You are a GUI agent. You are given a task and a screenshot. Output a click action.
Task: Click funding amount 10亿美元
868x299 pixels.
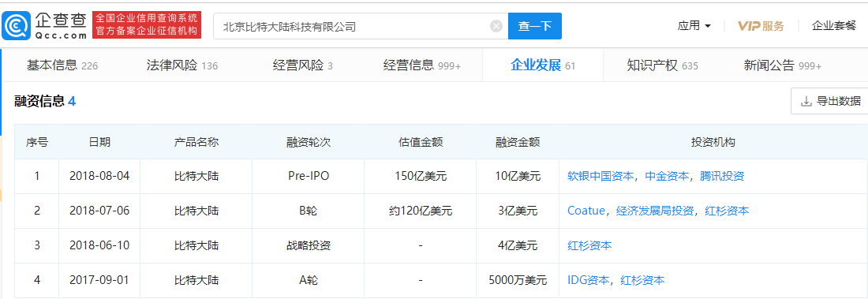tap(518, 176)
